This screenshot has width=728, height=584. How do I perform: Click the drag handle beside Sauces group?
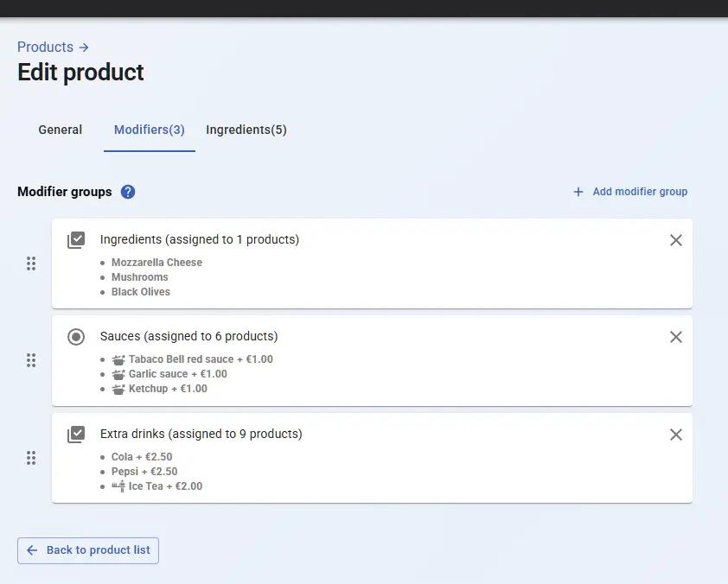tap(31, 360)
